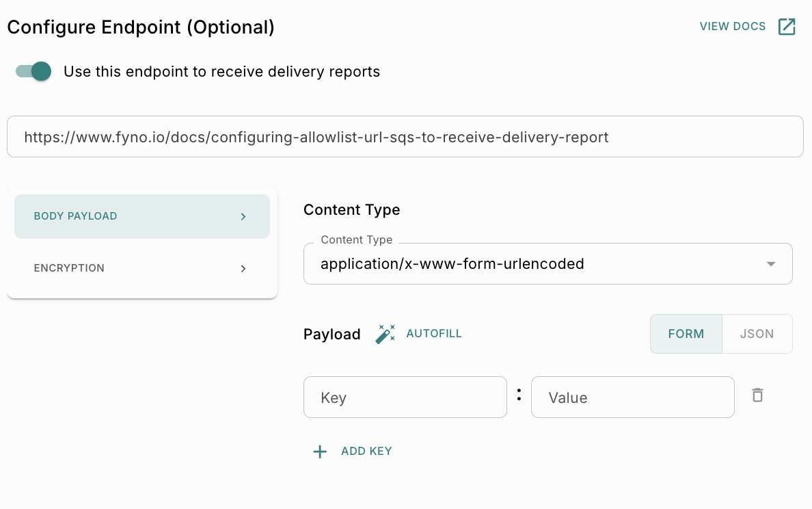This screenshot has width=812, height=509.
Task: Focus the endpoint URL input field
Action: click(x=405, y=137)
